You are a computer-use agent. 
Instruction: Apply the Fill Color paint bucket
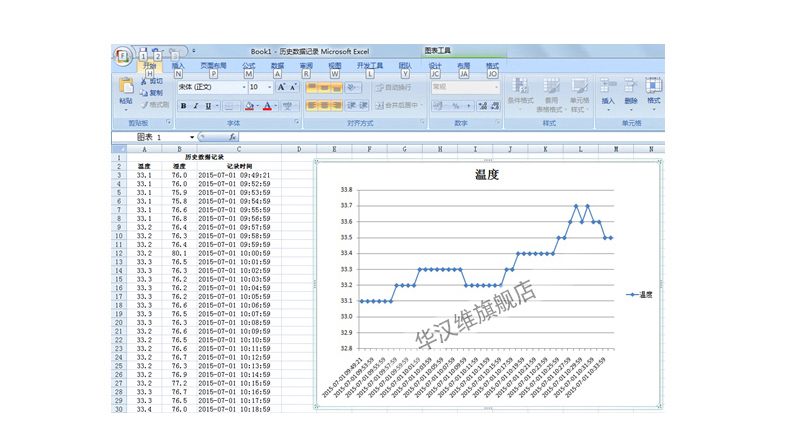(249, 106)
